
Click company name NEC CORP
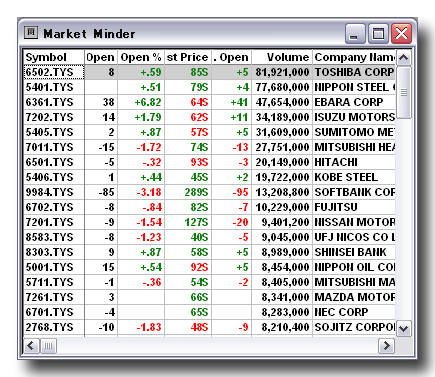[341, 312]
